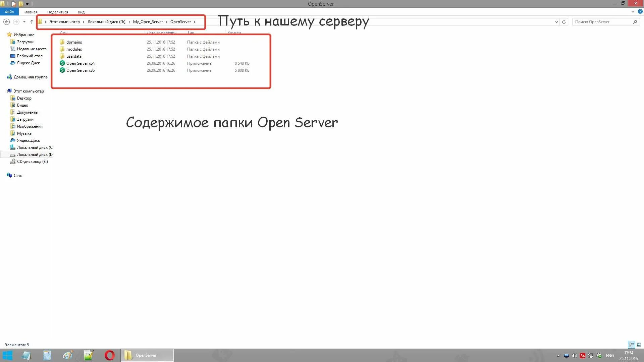Open the Quick Access Toolbar dropdown

click(27, 4)
